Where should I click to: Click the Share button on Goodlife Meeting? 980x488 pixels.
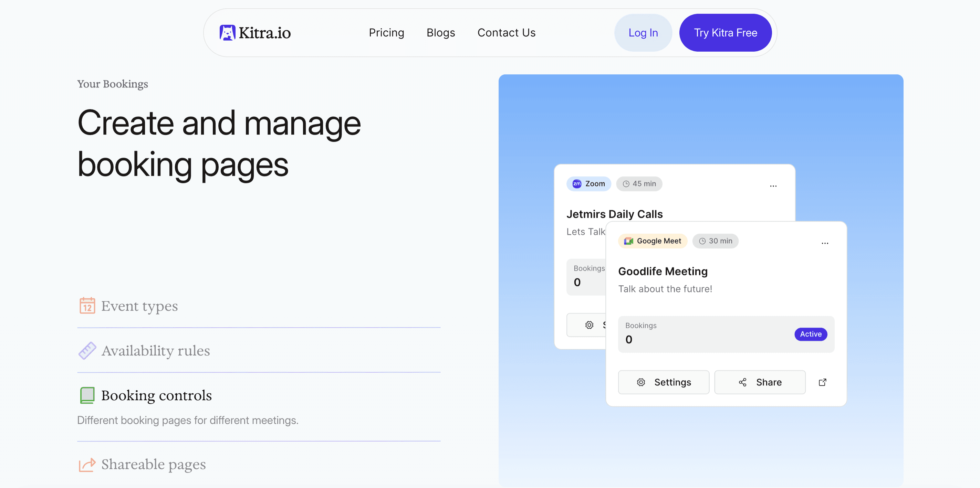759,382
